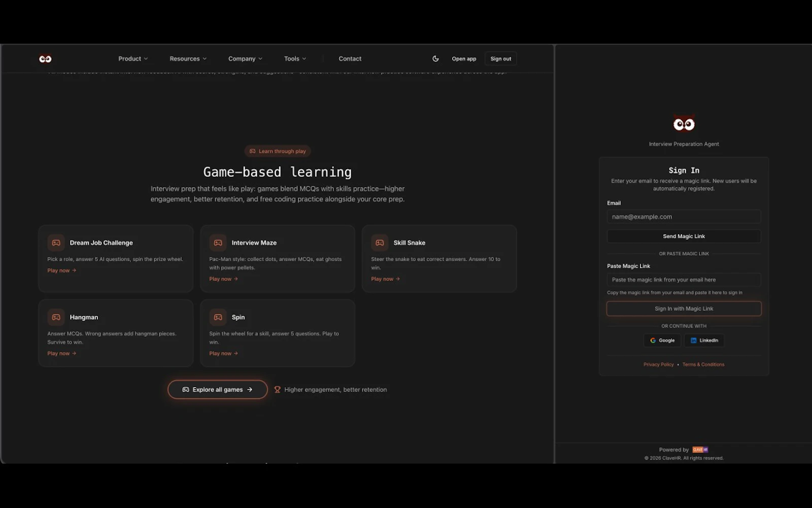
Task: Click the Learn through play badge
Action: 278,151
